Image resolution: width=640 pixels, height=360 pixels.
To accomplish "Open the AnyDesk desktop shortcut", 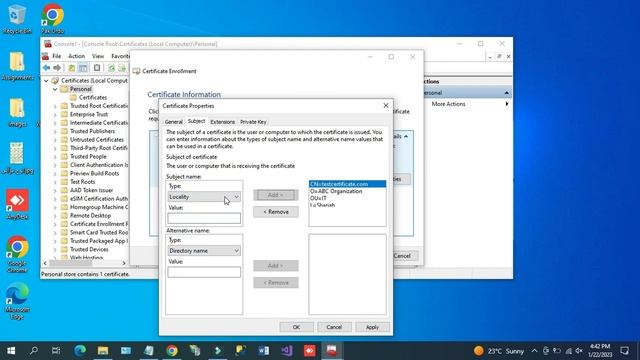I will tap(17, 204).
